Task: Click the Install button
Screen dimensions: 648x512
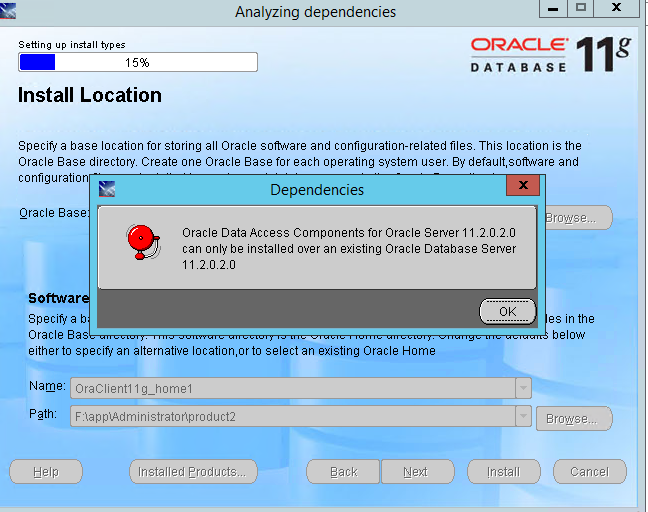Action: point(504,472)
